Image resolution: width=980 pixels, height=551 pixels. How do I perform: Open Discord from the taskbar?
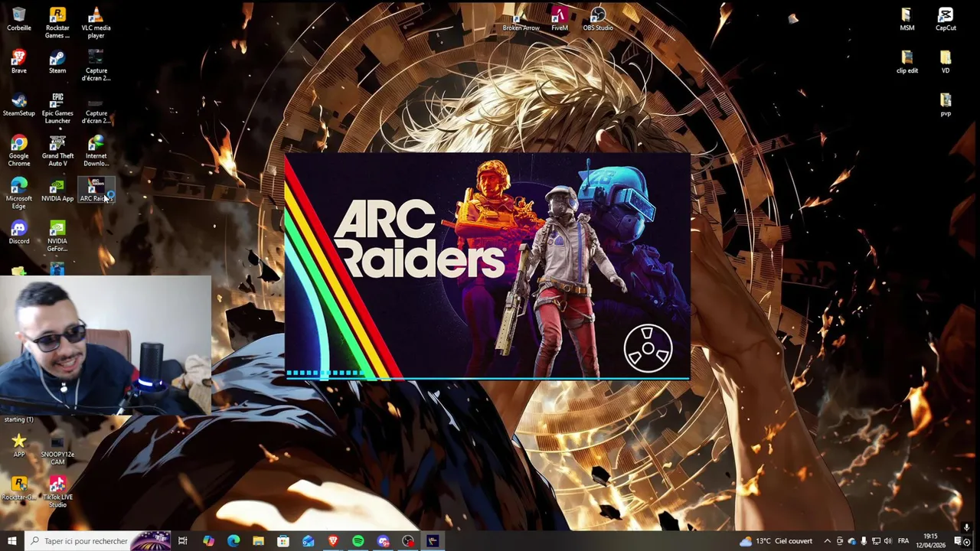[x=383, y=541]
